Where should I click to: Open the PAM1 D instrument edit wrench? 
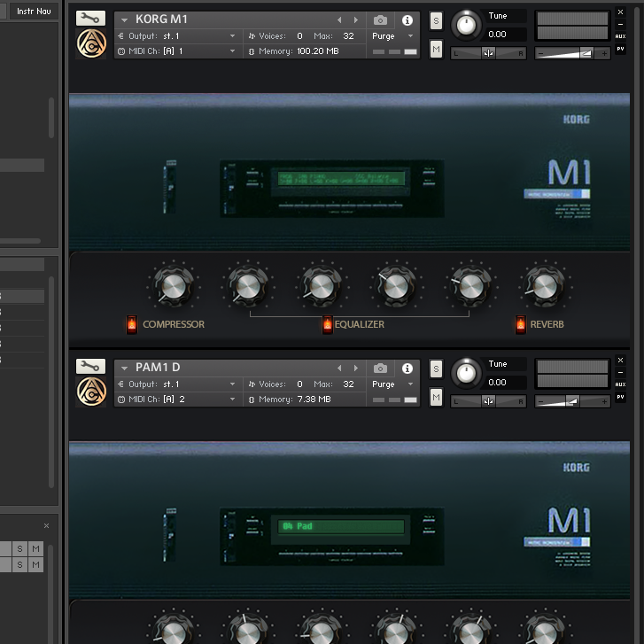[x=90, y=366]
